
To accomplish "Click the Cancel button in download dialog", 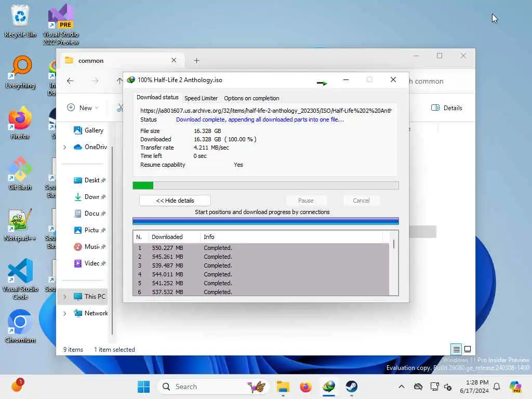I will point(361,201).
